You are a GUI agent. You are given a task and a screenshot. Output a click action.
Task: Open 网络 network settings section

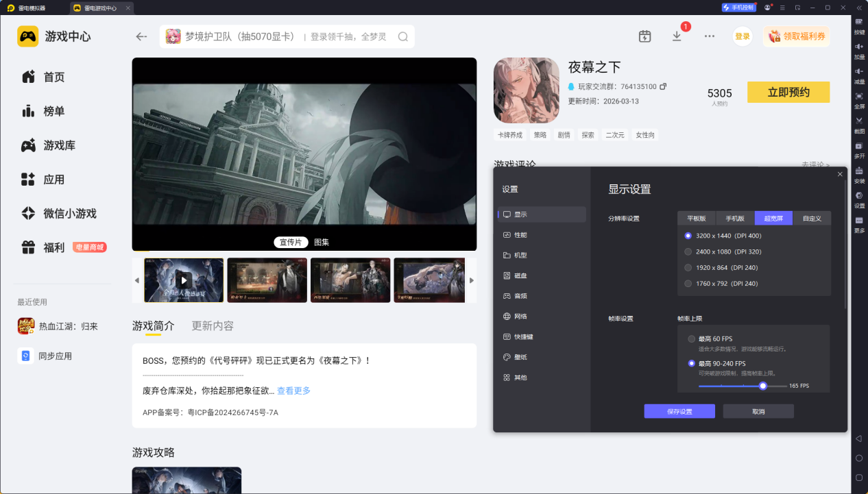(542, 317)
